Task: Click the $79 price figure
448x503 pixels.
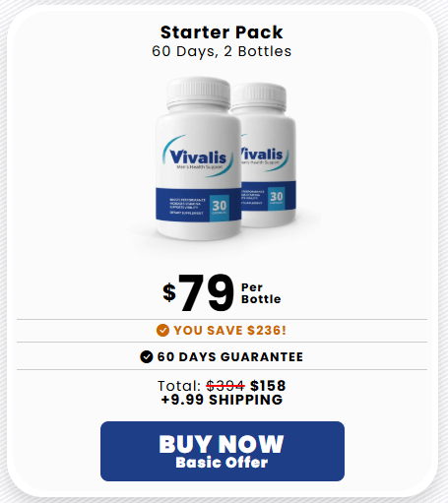Action: (199, 293)
